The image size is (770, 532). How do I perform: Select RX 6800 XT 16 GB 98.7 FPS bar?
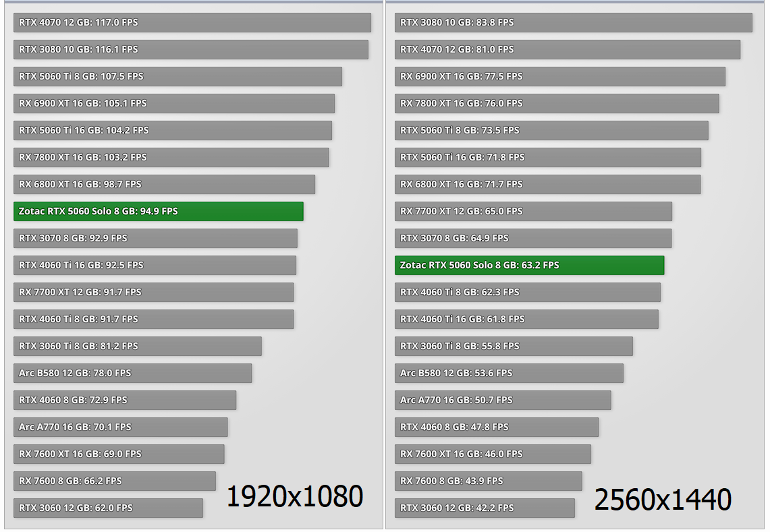tap(165, 185)
